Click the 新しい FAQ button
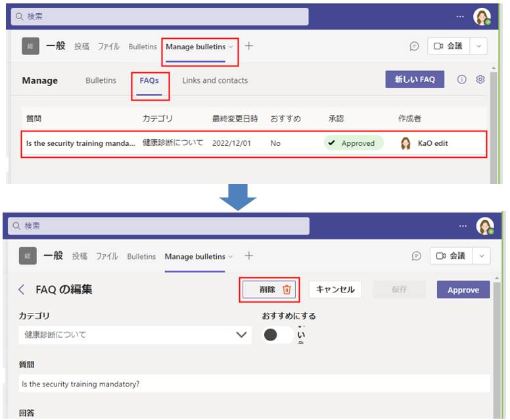Image resolution: width=510 pixels, height=420 pixels. pos(415,80)
